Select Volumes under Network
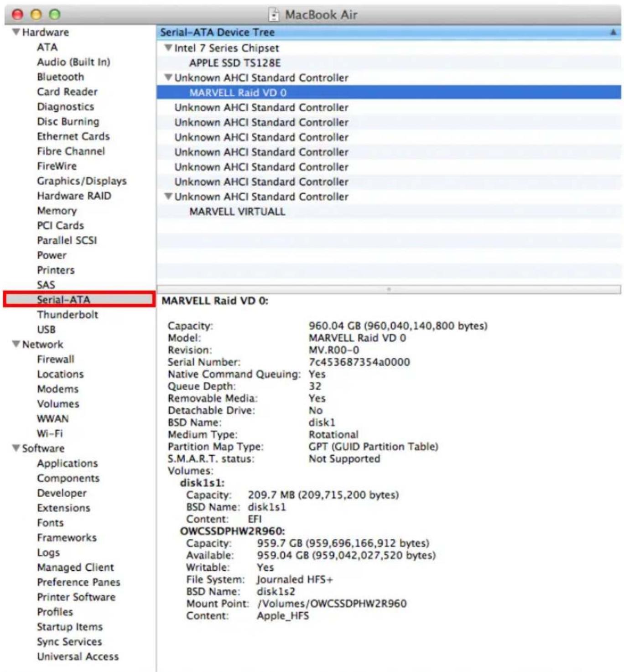Viewport: 624px width, 672px height. coord(58,404)
